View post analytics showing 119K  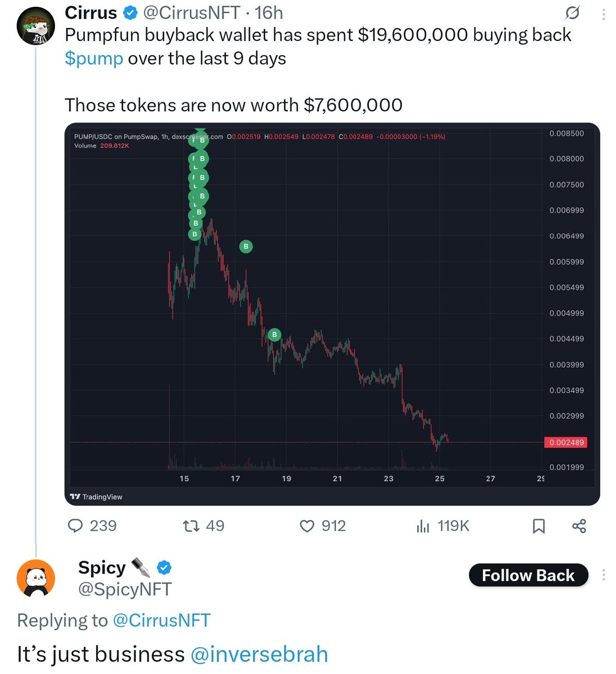pyautogui.click(x=423, y=526)
